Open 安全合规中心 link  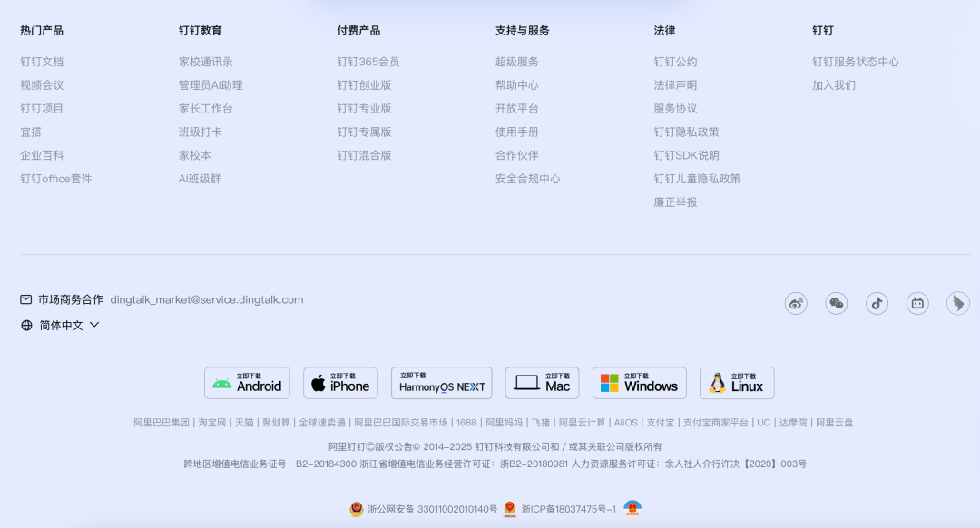pos(527,179)
